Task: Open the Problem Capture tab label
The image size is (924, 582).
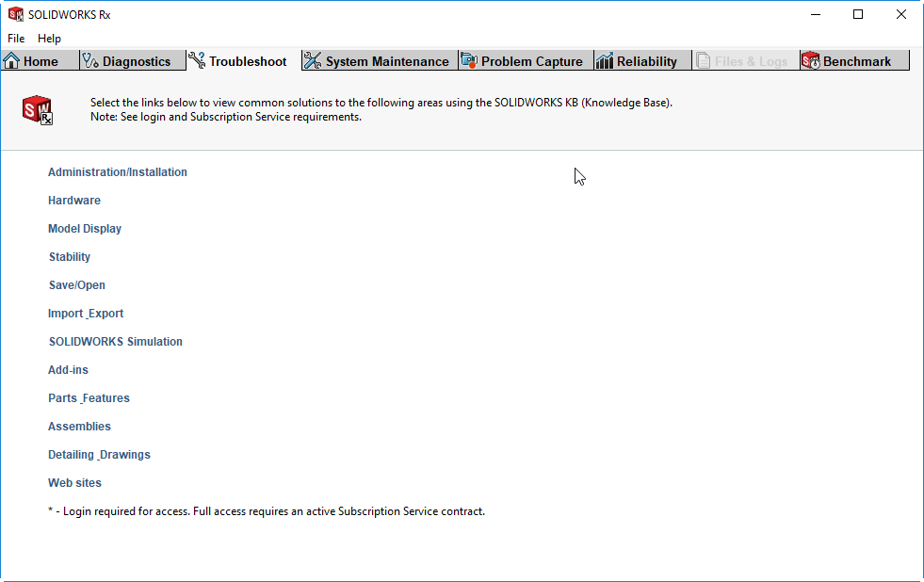Action: (531, 61)
